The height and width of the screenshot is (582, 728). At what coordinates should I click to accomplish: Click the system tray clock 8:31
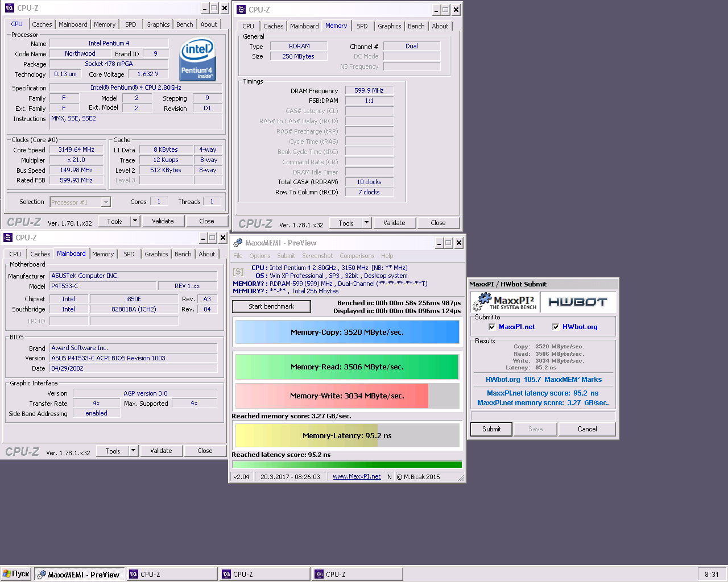pyautogui.click(x=712, y=575)
